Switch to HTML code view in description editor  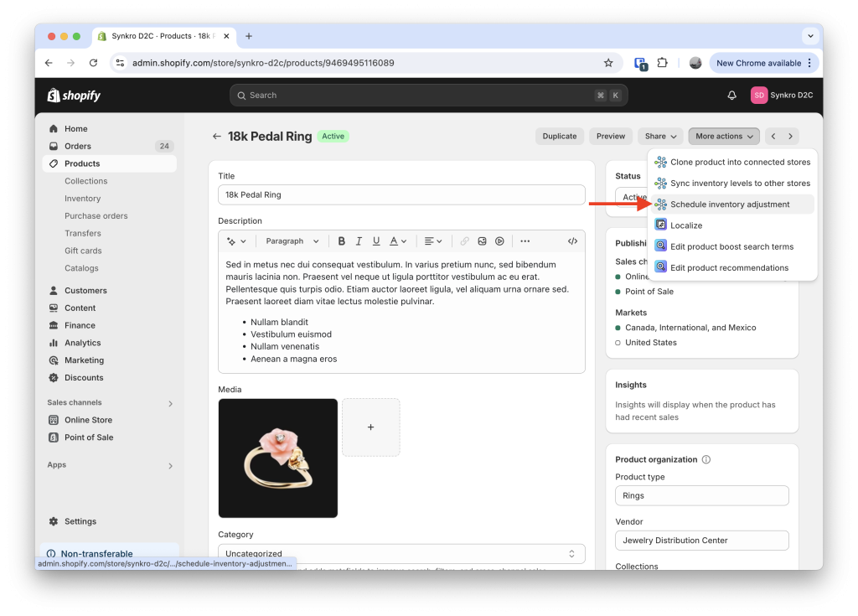pos(572,241)
